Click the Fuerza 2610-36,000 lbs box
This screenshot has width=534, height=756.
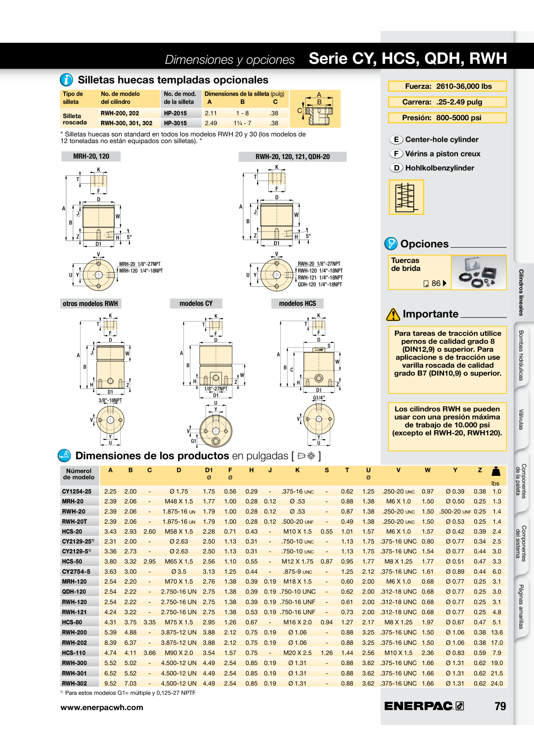pyautogui.click(x=447, y=86)
